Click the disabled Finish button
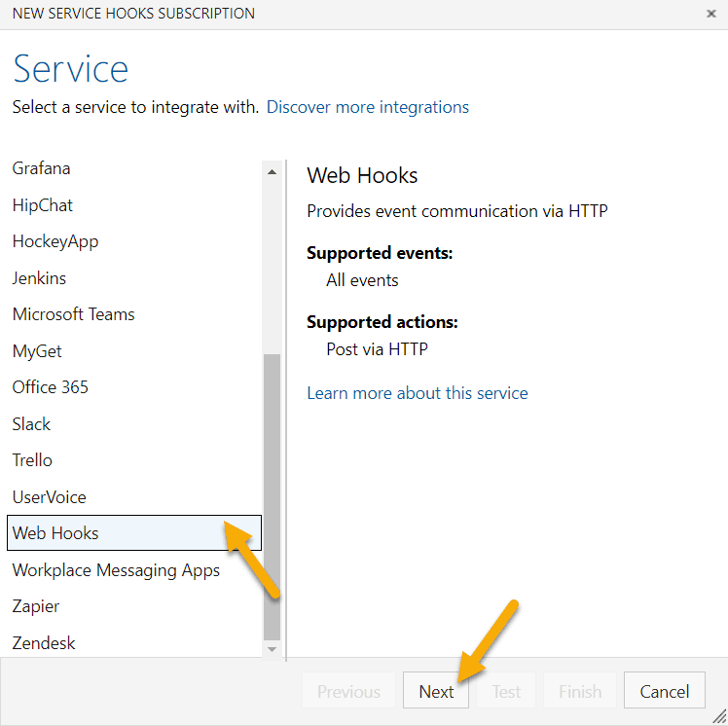Image resolution: width=728 pixels, height=726 pixels. pos(580,690)
